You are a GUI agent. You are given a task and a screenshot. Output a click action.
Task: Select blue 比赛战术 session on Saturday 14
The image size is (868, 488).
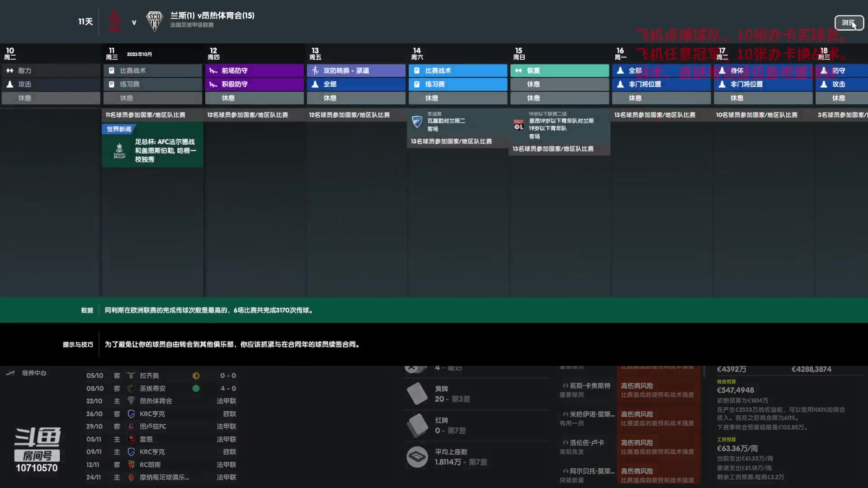click(x=458, y=70)
